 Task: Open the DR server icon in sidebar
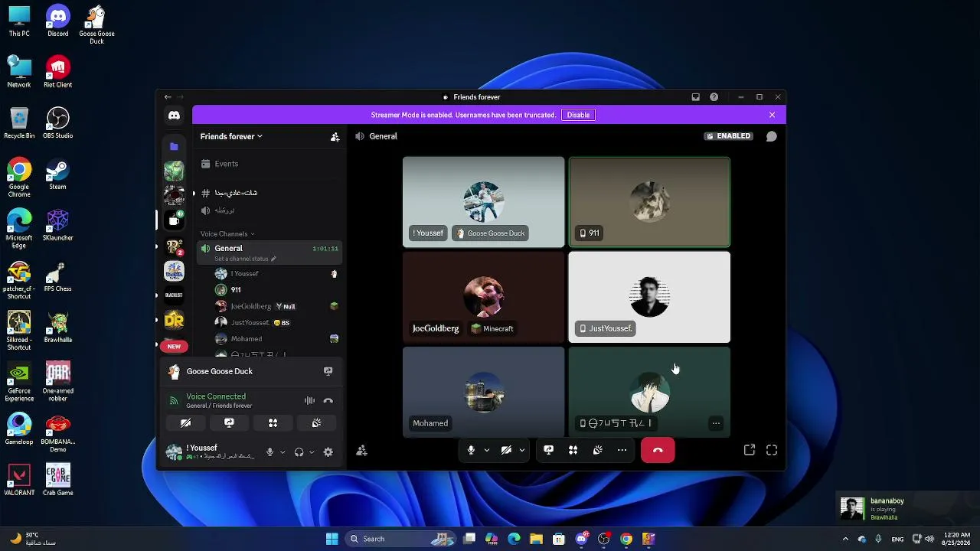pyautogui.click(x=174, y=320)
